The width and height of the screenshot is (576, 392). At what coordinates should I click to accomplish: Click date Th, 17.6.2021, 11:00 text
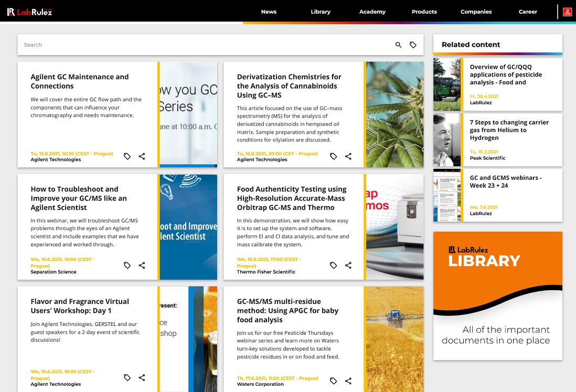tap(278, 378)
